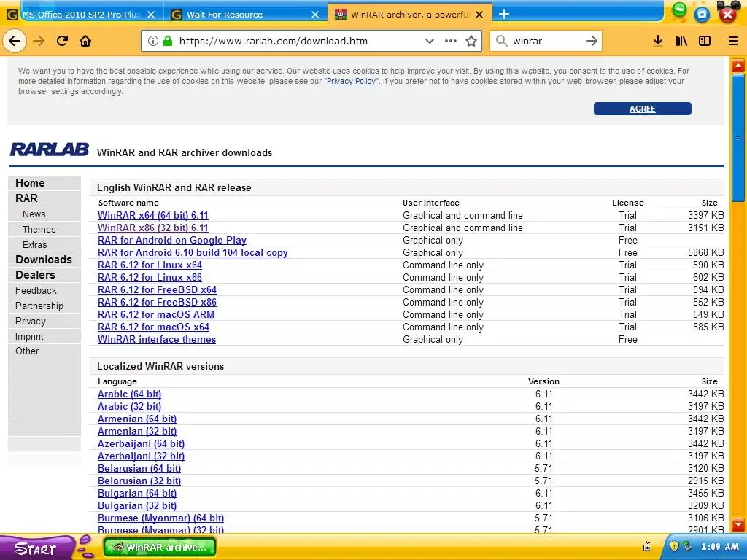Image resolution: width=747 pixels, height=560 pixels.
Task: Open Extras in the sidebar
Action: pos(35,245)
